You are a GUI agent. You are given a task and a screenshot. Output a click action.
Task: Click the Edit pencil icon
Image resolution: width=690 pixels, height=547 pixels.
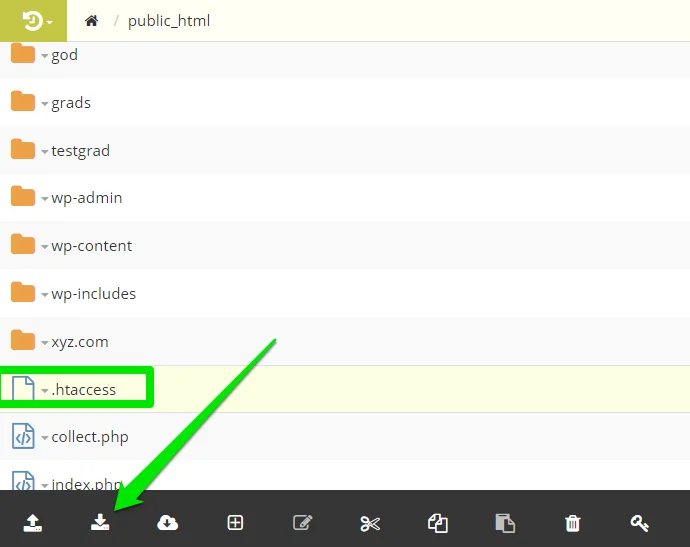303,523
